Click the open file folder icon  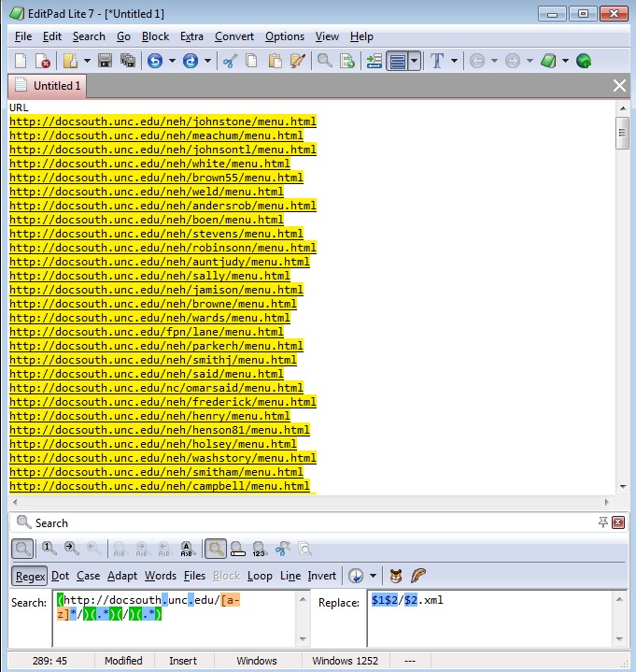click(70, 61)
